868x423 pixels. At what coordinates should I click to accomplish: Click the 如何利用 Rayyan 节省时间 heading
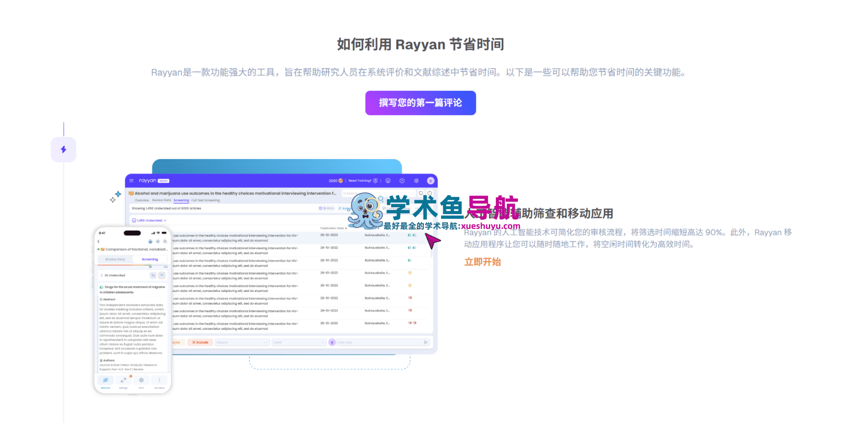point(420,45)
